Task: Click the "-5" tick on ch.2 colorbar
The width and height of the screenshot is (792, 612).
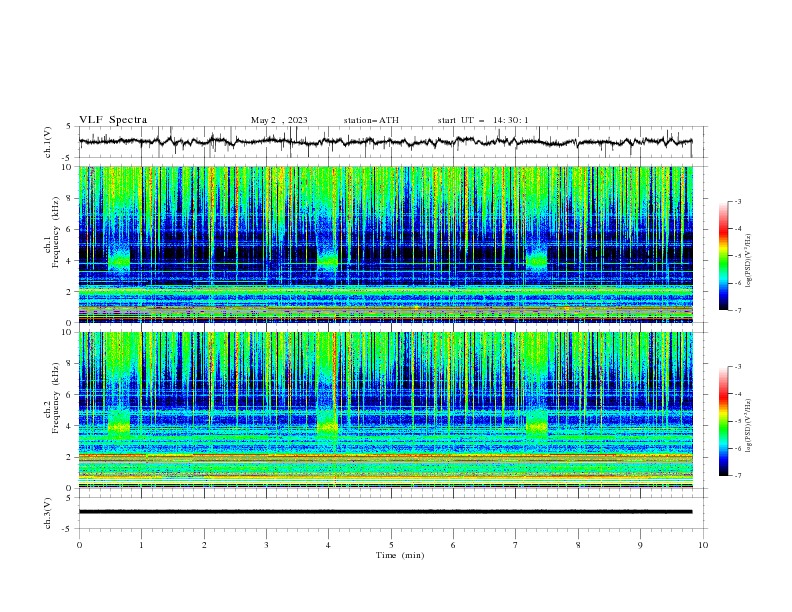Action: [x=738, y=421]
